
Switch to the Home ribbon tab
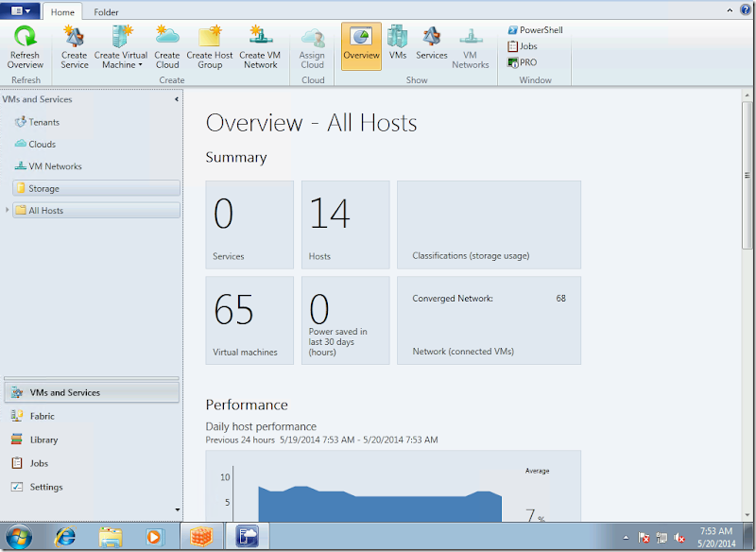click(x=62, y=12)
